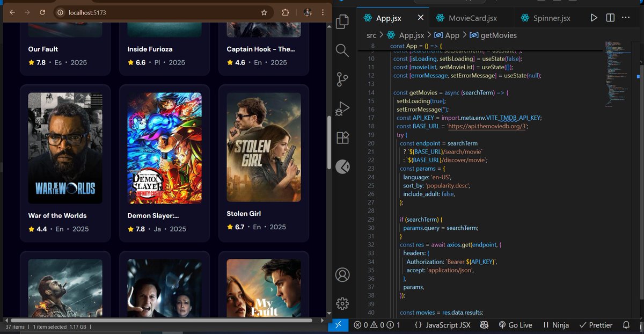Click the 37 items status text
Screen dimensions: 644x334
(15, 326)
